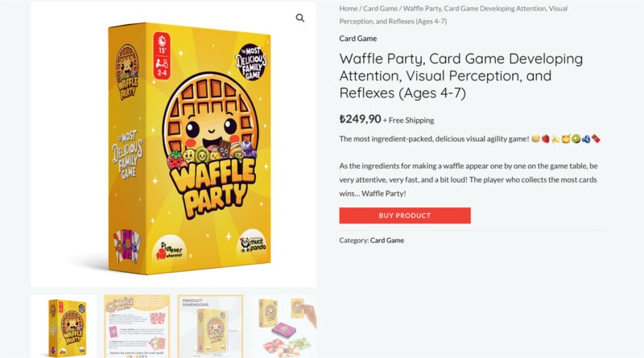Screen dimensions: 644x358
Task: Select the first box front thumbnail
Action: click(64, 327)
